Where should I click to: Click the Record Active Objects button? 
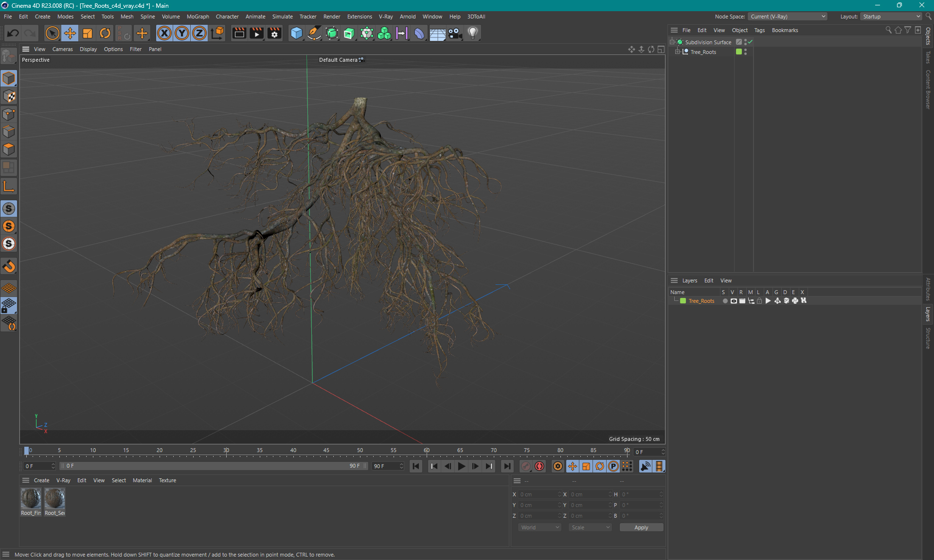click(x=526, y=466)
